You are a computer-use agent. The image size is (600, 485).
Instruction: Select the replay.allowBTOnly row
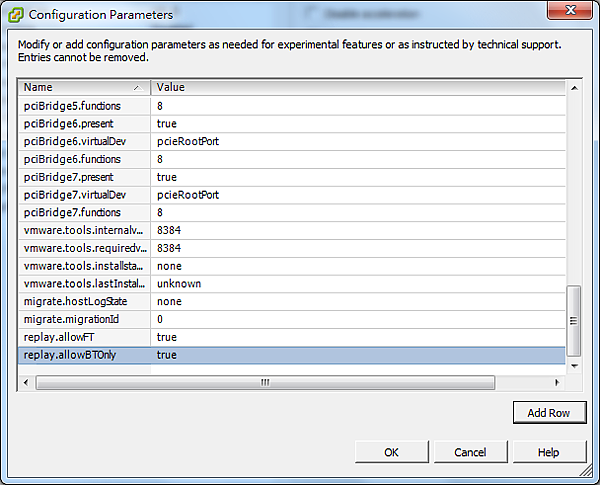(85, 355)
